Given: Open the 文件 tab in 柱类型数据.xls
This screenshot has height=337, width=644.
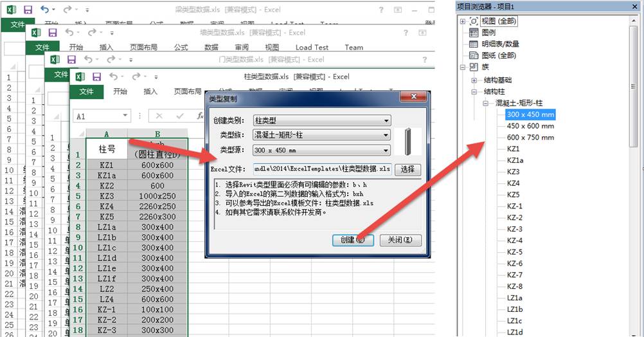Looking at the screenshot, I should coord(86,91).
